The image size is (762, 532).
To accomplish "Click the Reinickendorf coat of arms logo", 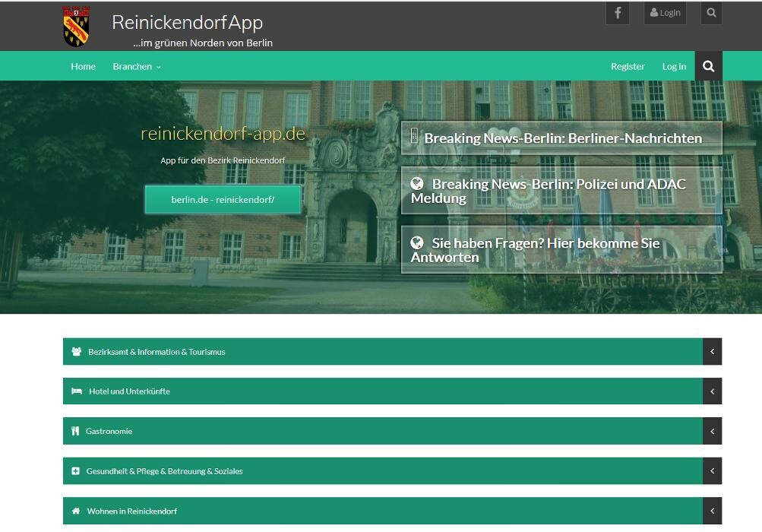I will [x=76, y=27].
